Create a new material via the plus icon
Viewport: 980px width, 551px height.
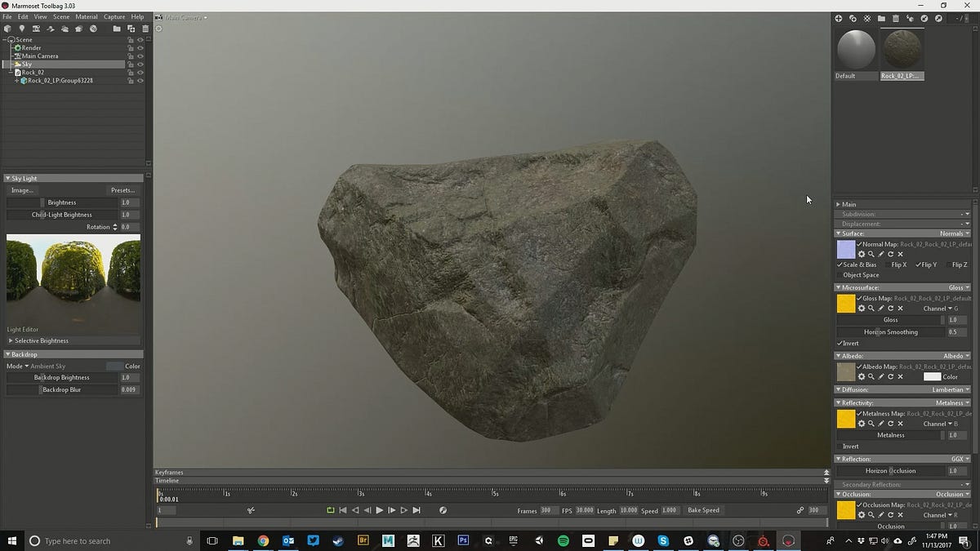point(838,17)
